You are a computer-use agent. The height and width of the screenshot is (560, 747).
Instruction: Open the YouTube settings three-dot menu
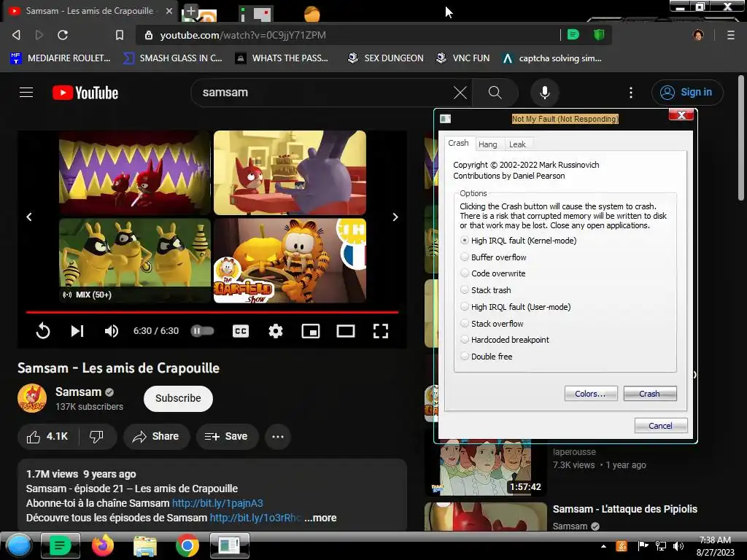click(631, 93)
